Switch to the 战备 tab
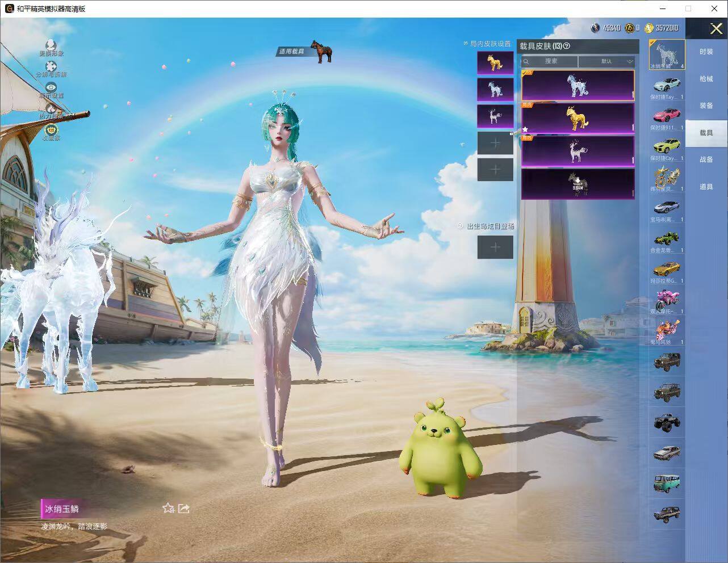Screen dimensions: 728x563 [x=706, y=159]
